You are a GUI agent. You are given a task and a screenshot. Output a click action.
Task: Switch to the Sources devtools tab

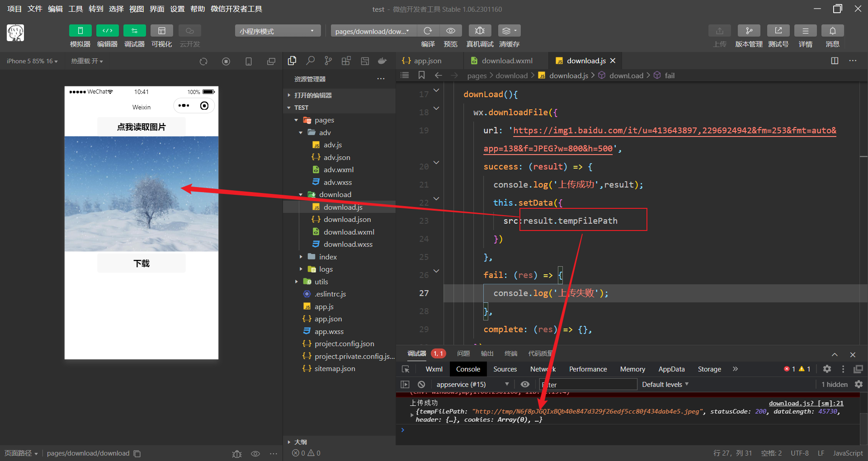(505, 369)
